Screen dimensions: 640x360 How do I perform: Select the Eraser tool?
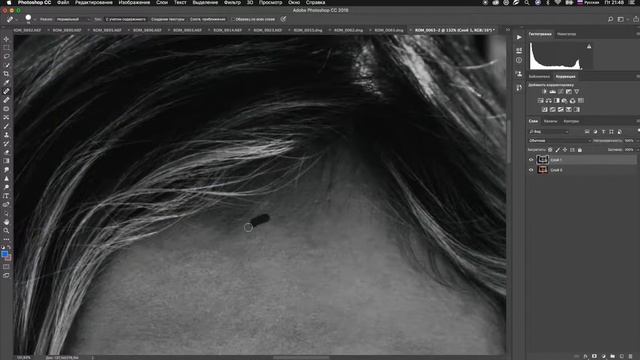tap(6, 152)
